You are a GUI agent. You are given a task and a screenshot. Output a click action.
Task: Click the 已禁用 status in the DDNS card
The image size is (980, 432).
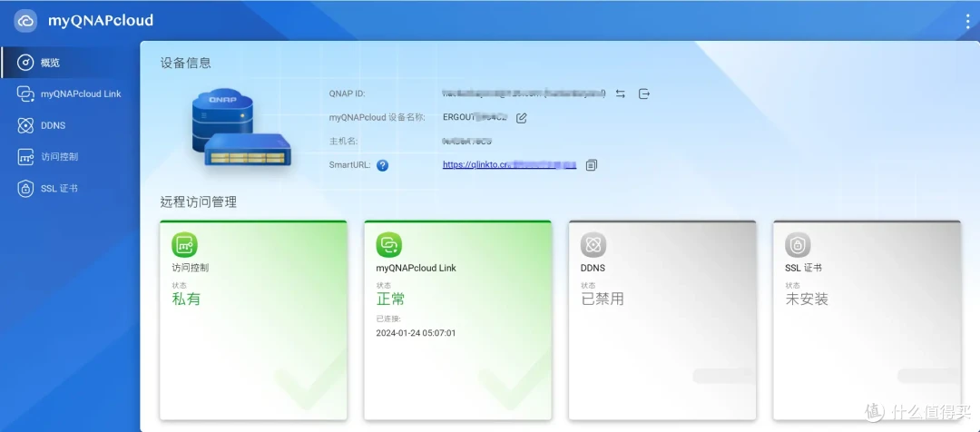point(603,299)
